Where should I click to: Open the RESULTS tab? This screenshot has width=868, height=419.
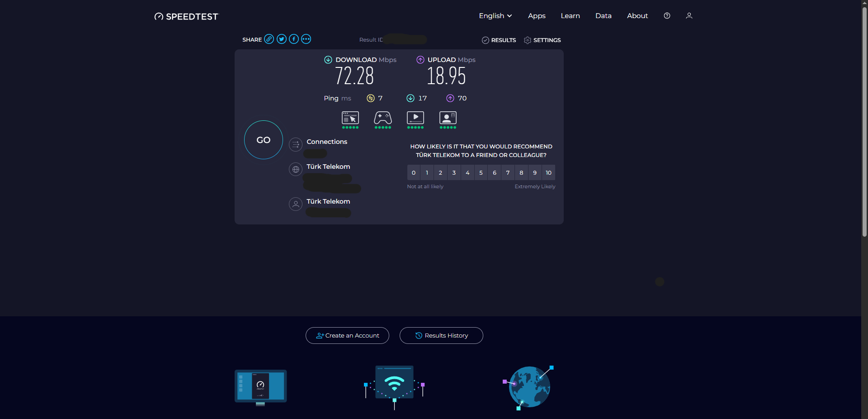pyautogui.click(x=499, y=40)
